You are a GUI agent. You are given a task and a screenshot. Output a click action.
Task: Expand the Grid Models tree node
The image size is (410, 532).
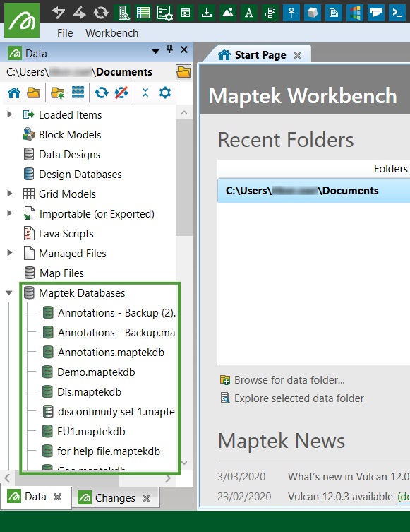pyautogui.click(x=10, y=194)
